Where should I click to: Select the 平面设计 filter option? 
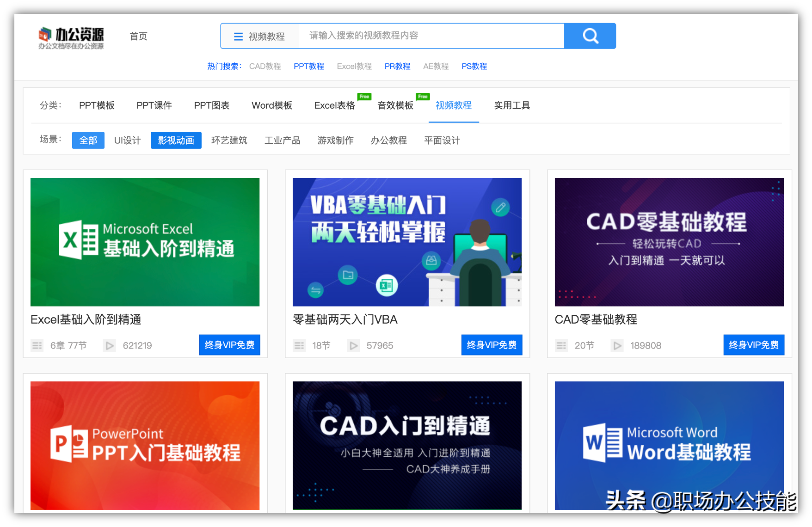click(441, 140)
